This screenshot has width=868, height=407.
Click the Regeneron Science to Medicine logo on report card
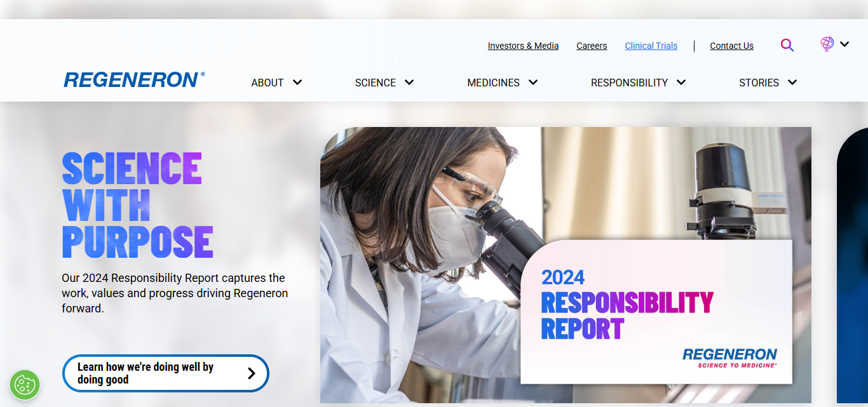729,357
